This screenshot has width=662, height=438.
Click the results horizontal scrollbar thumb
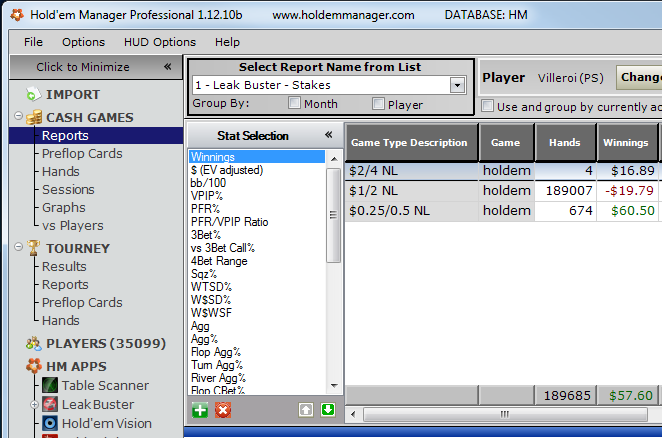[505, 414]
